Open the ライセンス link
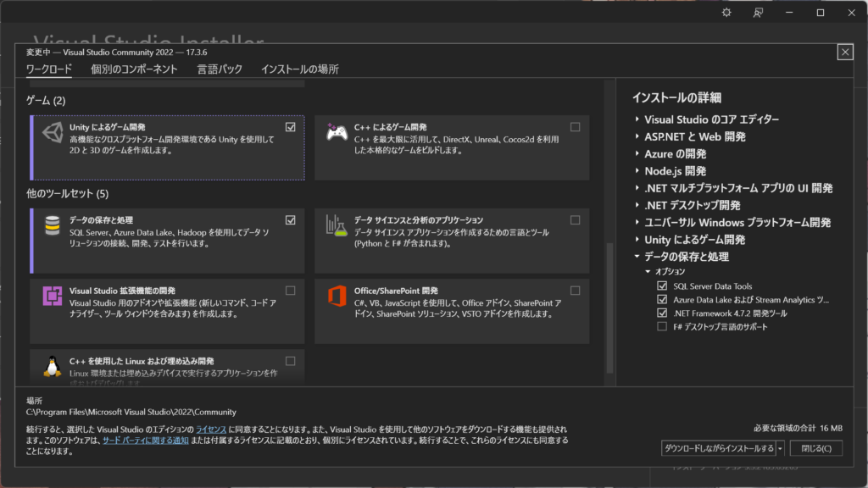868x488 pixels. (211, 430)
